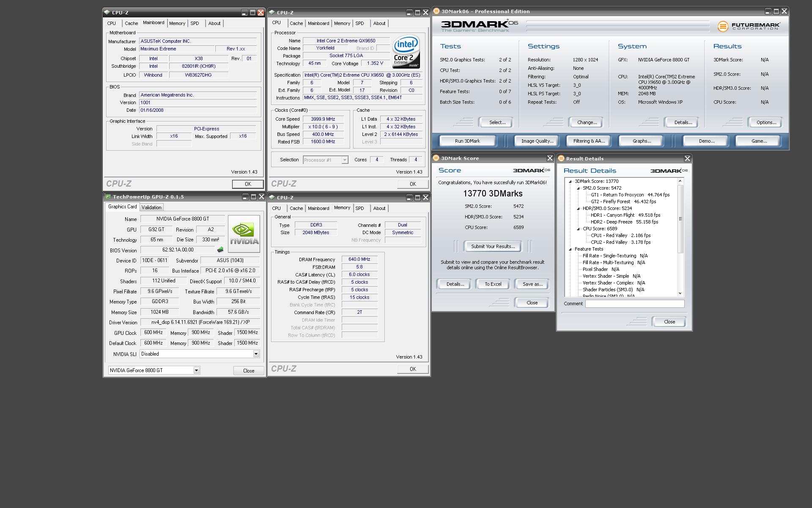812x508 pixels.
Task: Open the Mainboard tab in the CPU-Z CPU window
Action: 318,23
